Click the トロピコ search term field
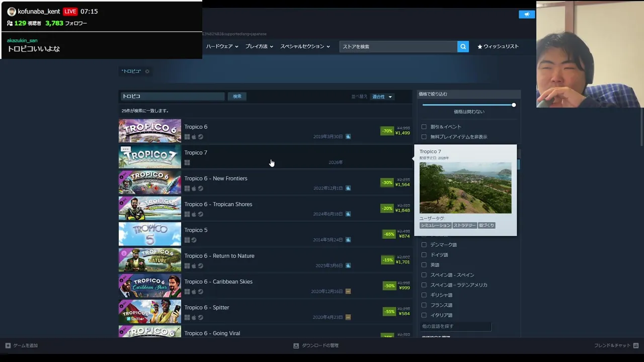Viewport: 644px width, 362px height. pyautogui.click(x=173, y=97)
